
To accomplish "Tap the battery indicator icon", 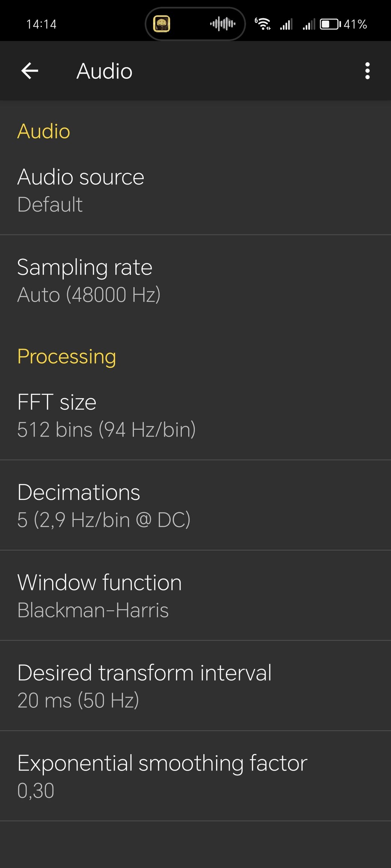I will pyautogui.click(x=330, y=24).
